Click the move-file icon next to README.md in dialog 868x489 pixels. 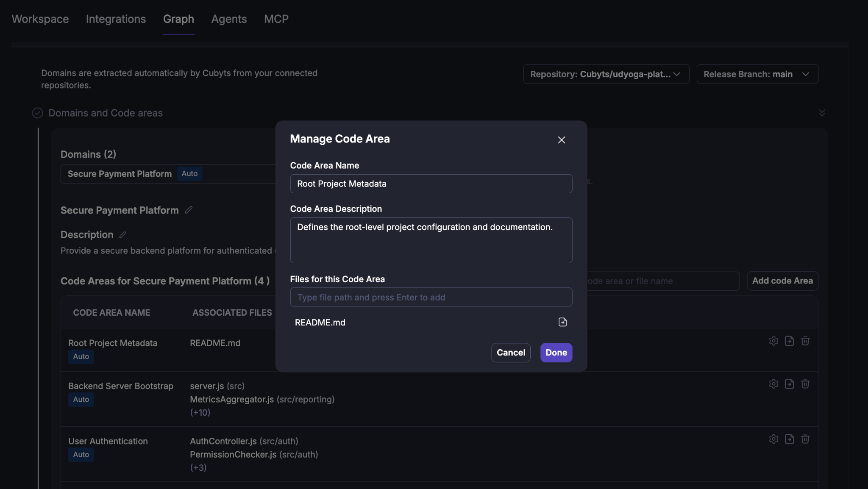tap(562, 322)
